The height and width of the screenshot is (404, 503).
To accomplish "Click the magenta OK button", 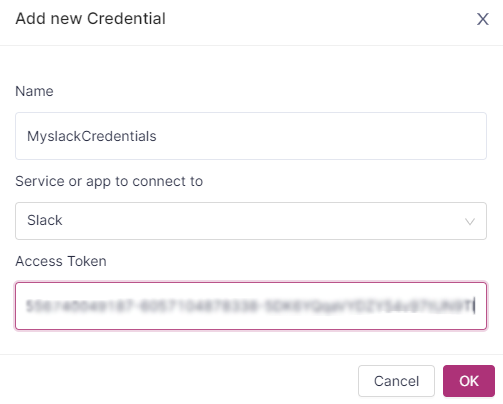I will tap(469, 381).
